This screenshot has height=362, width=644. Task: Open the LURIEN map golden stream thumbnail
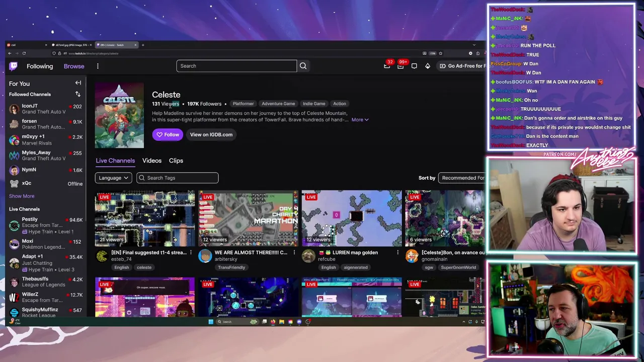coord(352,218)
